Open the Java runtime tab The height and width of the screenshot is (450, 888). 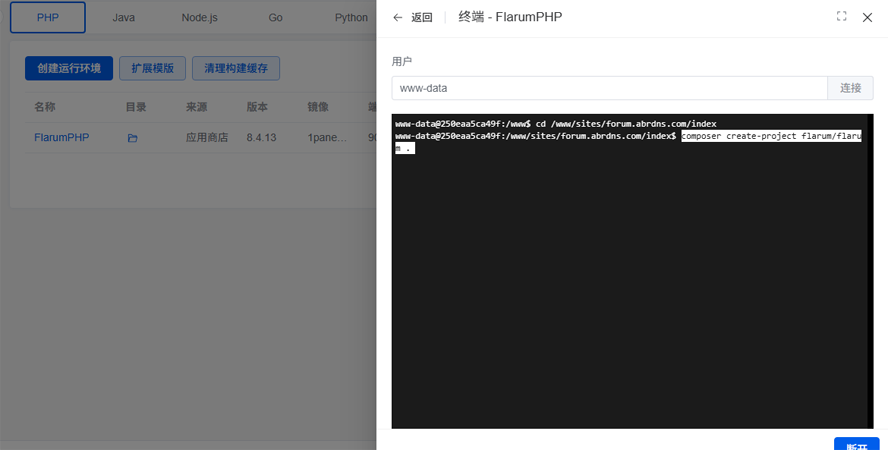124,18
